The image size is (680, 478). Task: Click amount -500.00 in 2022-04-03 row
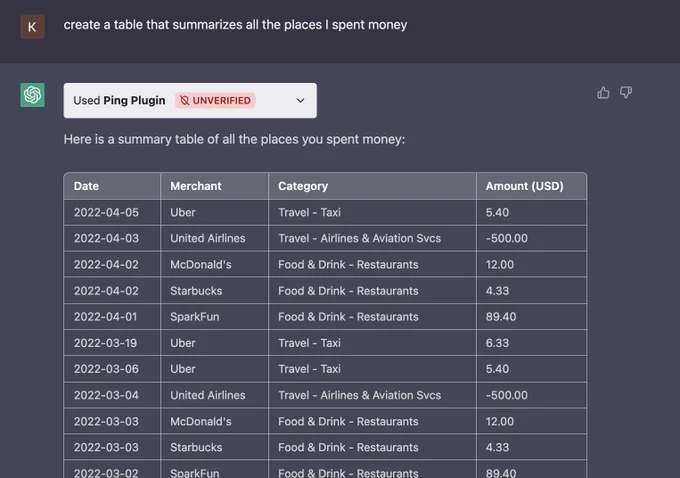(507, 239)
